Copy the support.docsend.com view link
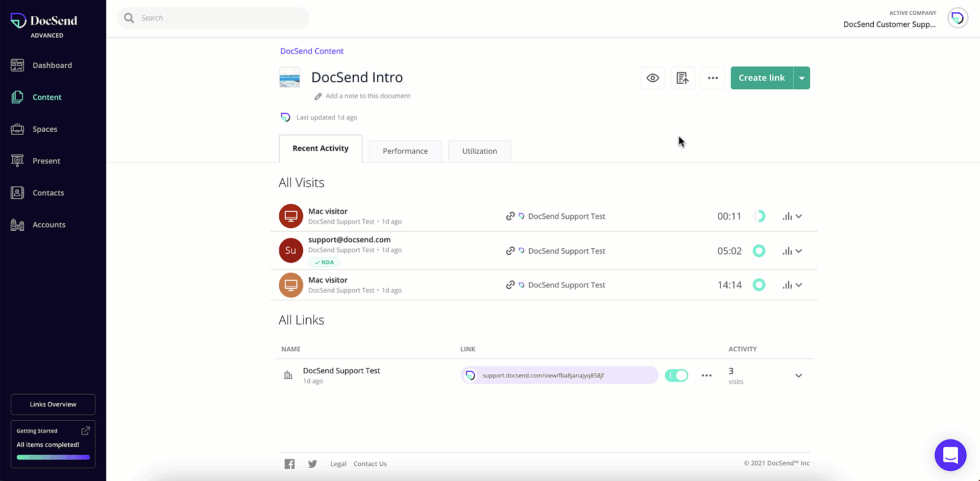 pos(559,375)
